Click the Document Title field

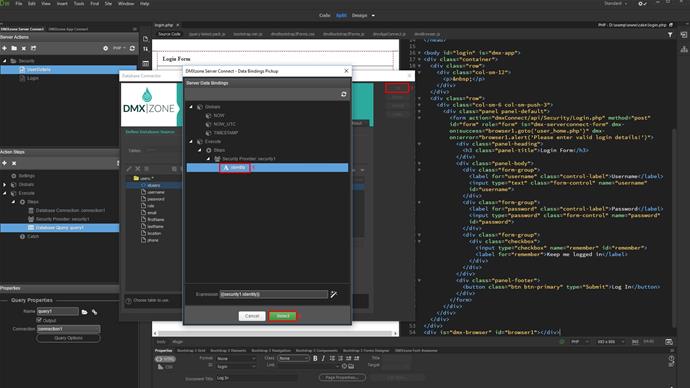[256, 378]
